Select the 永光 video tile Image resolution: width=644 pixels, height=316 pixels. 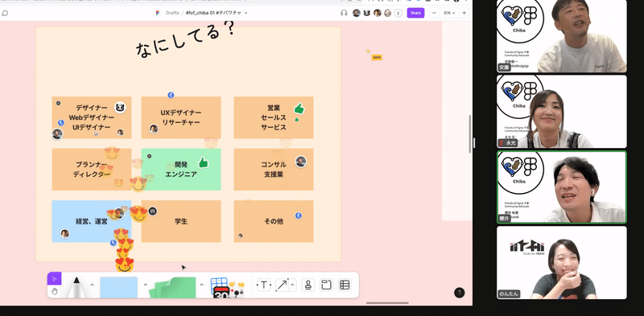562,111
